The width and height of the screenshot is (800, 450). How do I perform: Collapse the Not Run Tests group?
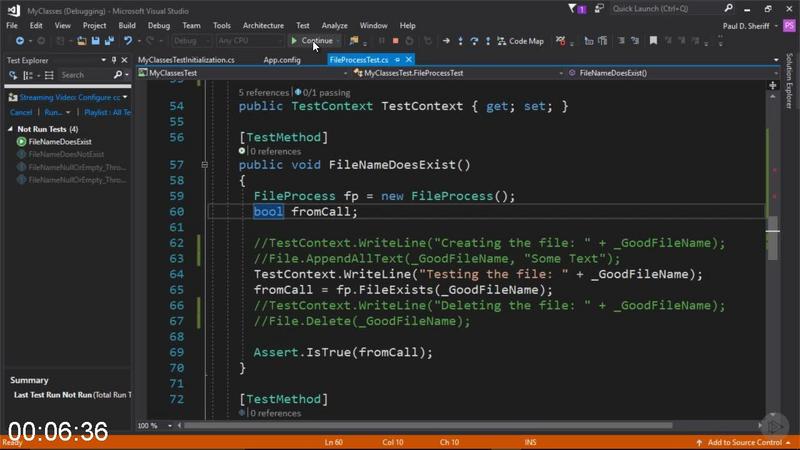(x=10, y=129)
